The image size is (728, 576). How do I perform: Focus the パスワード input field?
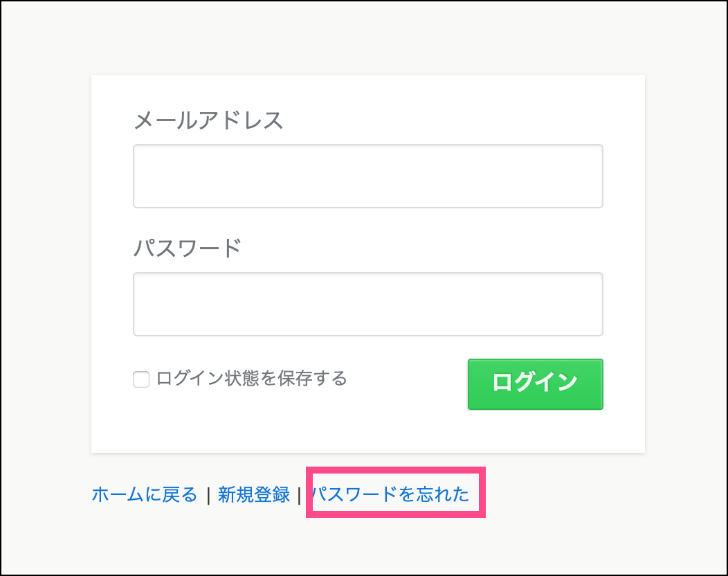[367, 304]
